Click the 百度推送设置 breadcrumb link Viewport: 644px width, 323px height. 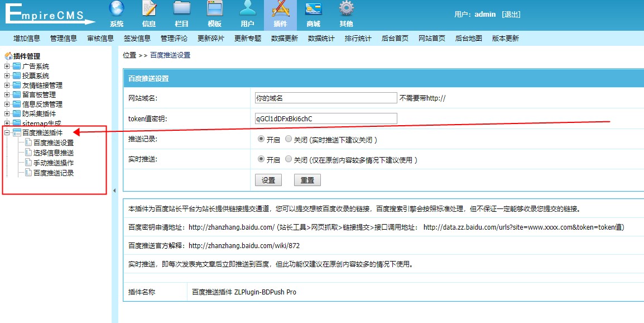point(170,55)
